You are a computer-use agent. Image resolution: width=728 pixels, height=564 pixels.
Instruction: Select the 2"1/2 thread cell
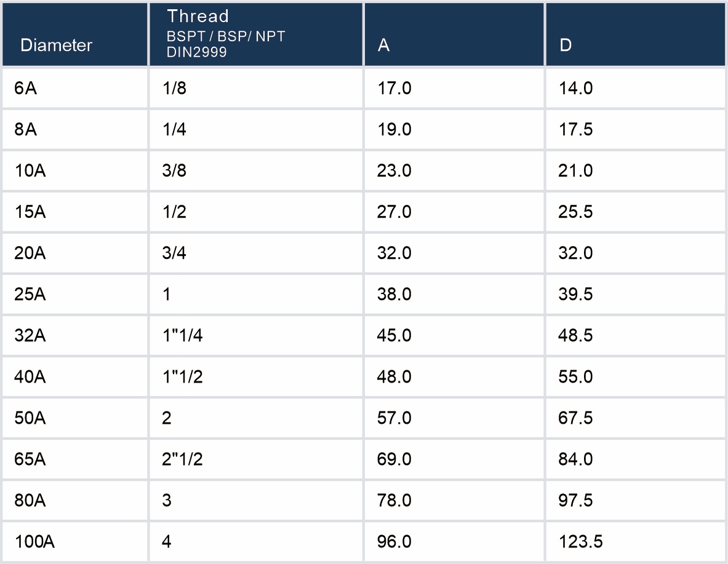[183, 459]
